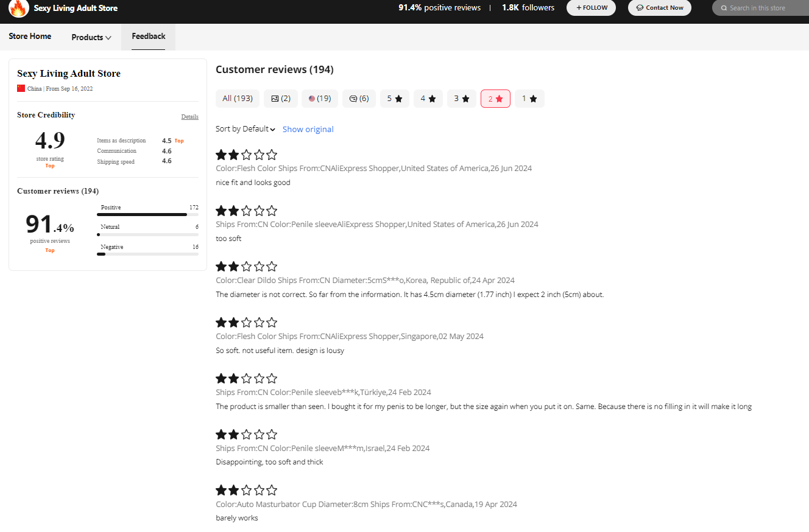Filter reviews with additional comments (6)
Viewport: 809px width, 532px height.
[x=359, y=99]
